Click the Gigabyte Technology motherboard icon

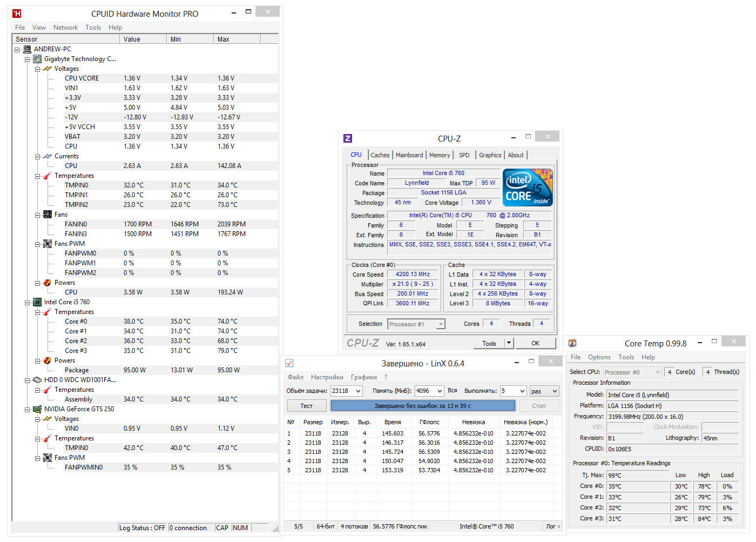37,59
